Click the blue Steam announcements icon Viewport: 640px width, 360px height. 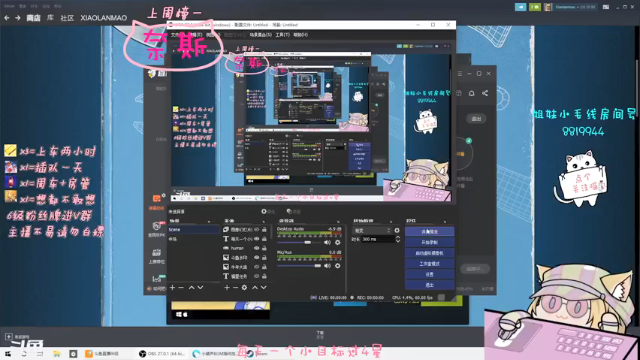(x=520, y=7)
